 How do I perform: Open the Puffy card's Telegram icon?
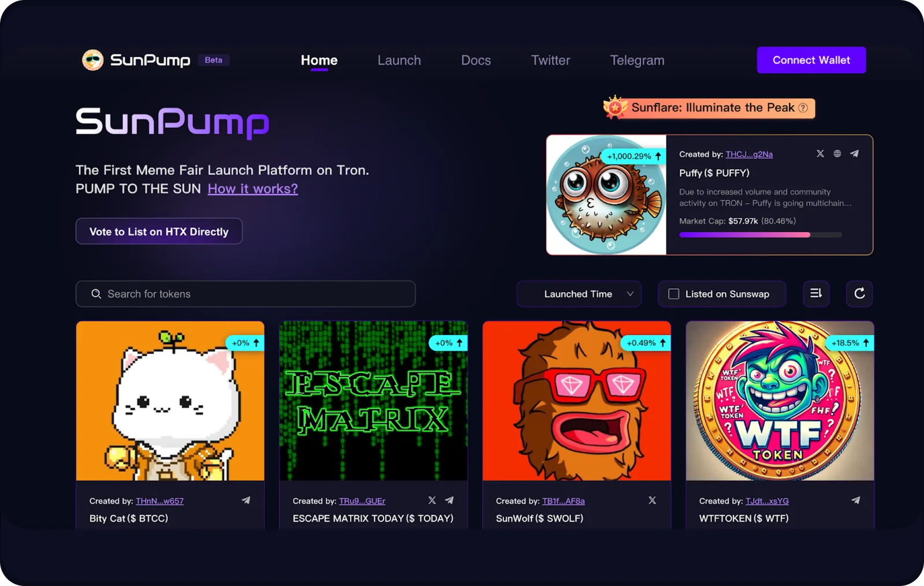[x=854, y=154]
